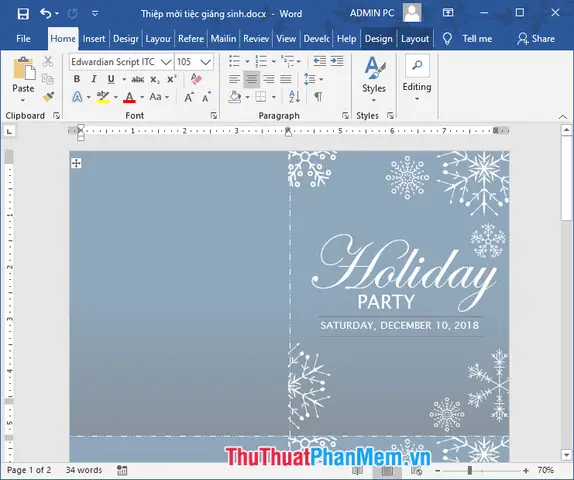The height and width of the screenshot is (480, 574).
Task: Toggle Italic formatting
Action: tap(94, 79)
